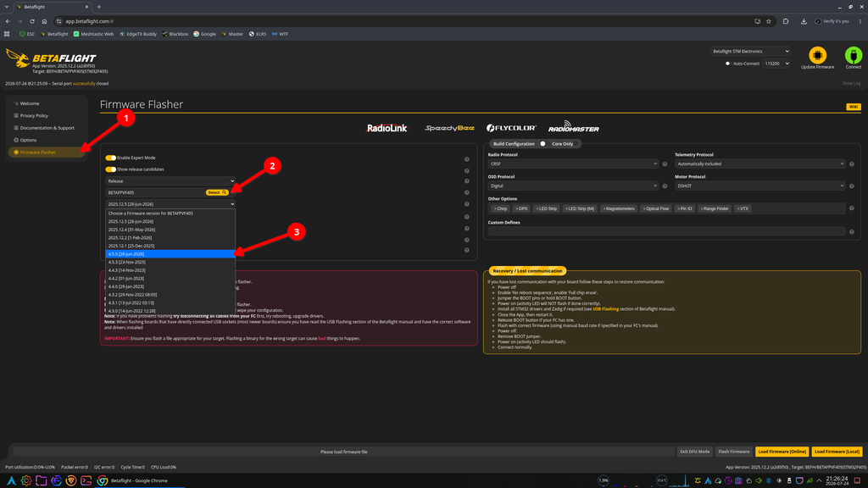Click the Radio Protocol help icon
This screenshot has height=488, width=868.
pyautogui.click(x=665, y=164)
